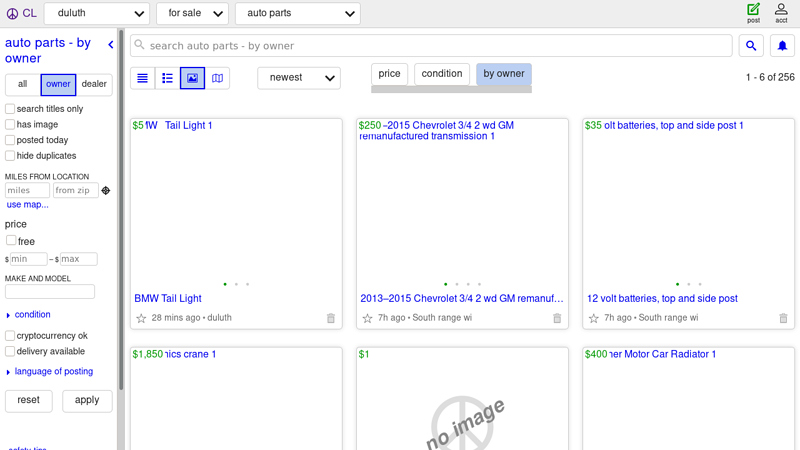Open the duluth location dropdown
The image size is (800, 450).
click(97, 13)
